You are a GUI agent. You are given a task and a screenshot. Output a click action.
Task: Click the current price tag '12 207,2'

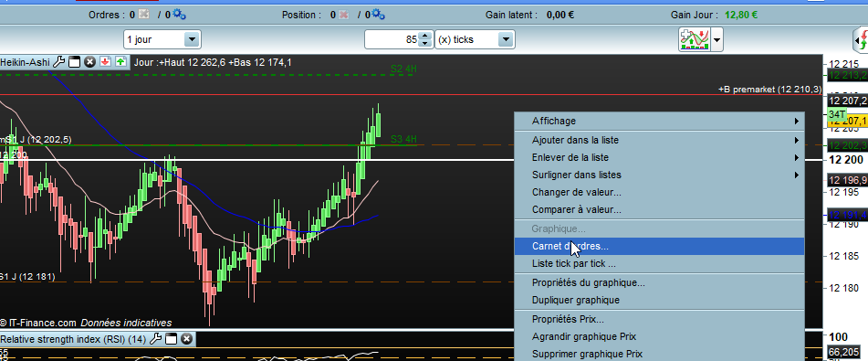(847, 101)
